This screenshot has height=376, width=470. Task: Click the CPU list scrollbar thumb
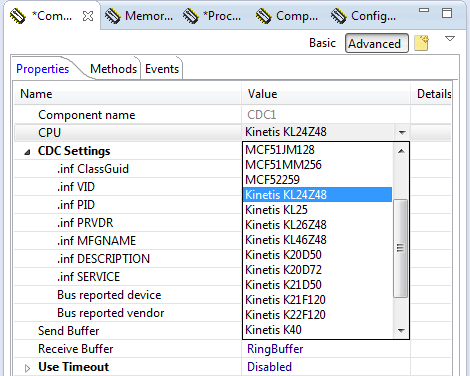(x=400, y=248)
